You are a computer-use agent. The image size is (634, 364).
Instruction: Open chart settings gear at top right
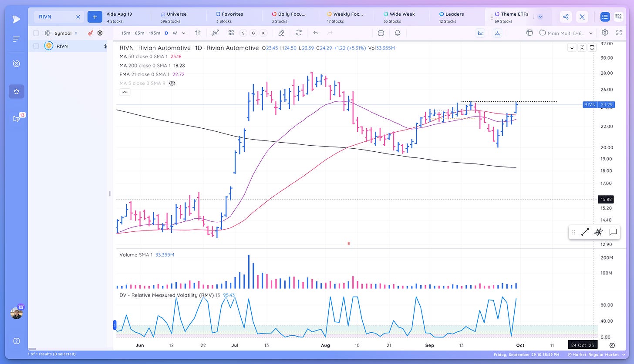tap(605, 33)
